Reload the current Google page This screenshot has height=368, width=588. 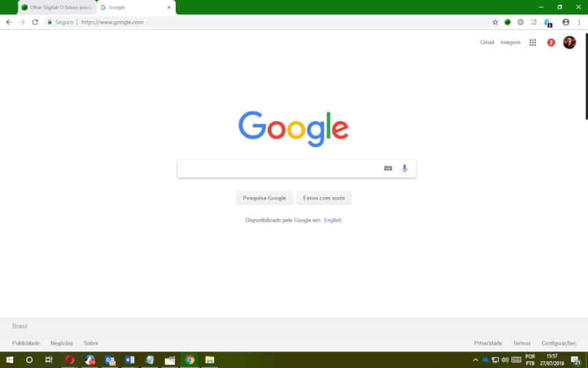35,22
